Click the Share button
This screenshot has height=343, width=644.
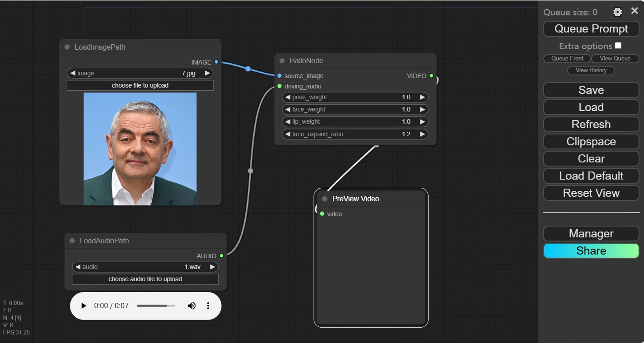[x=591, y=251]
